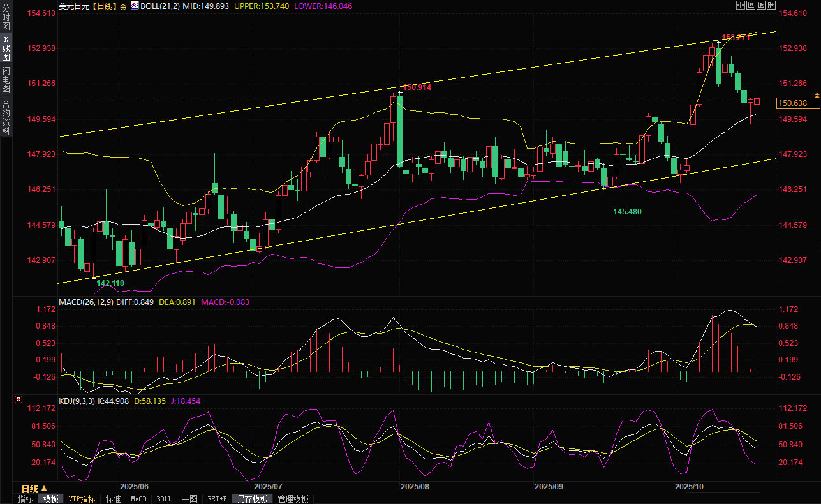The image size is (821, 504).
Task: Open 管理模板 template manager
Action: pos(293,499)
